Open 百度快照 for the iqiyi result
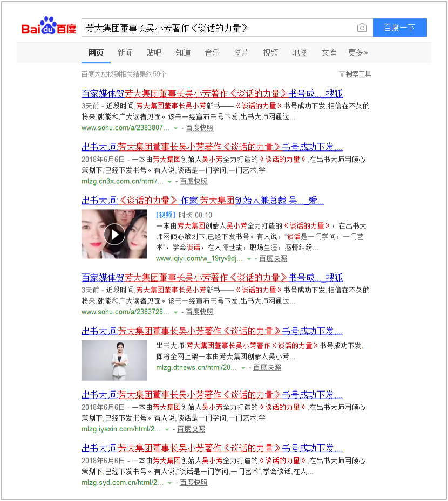This screenshot has width=448, height=501. (x=273, y=259)
